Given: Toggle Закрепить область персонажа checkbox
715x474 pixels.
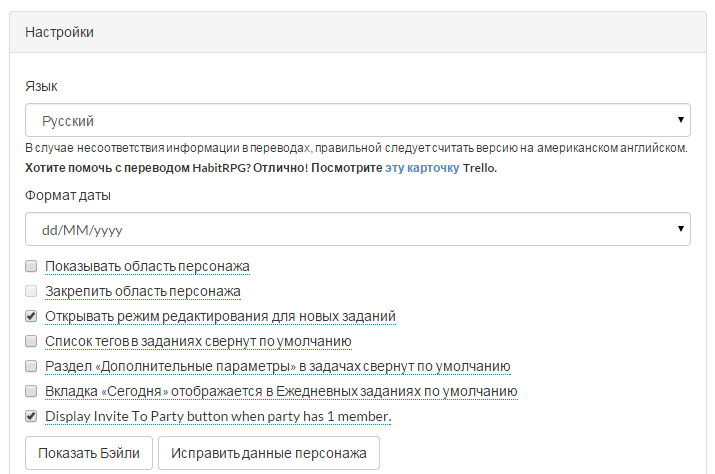Looking at the screenshot, I should tap(31, 292).
